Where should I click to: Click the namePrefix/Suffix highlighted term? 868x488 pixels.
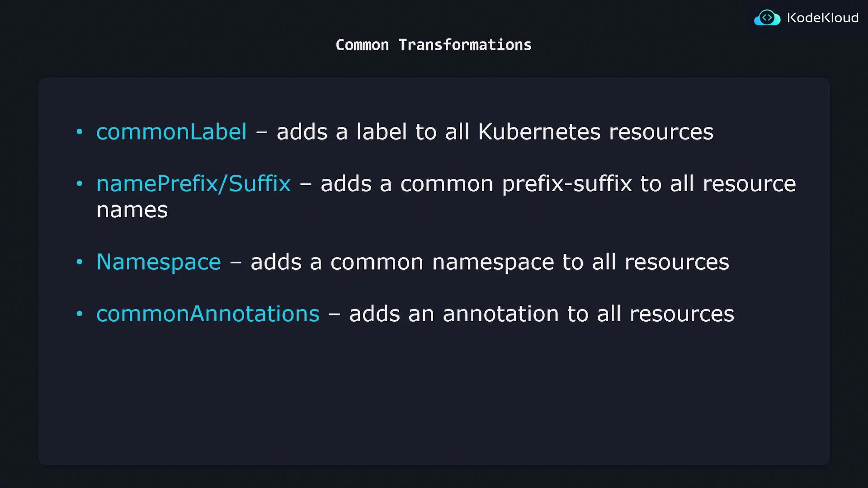click(193, 184)
